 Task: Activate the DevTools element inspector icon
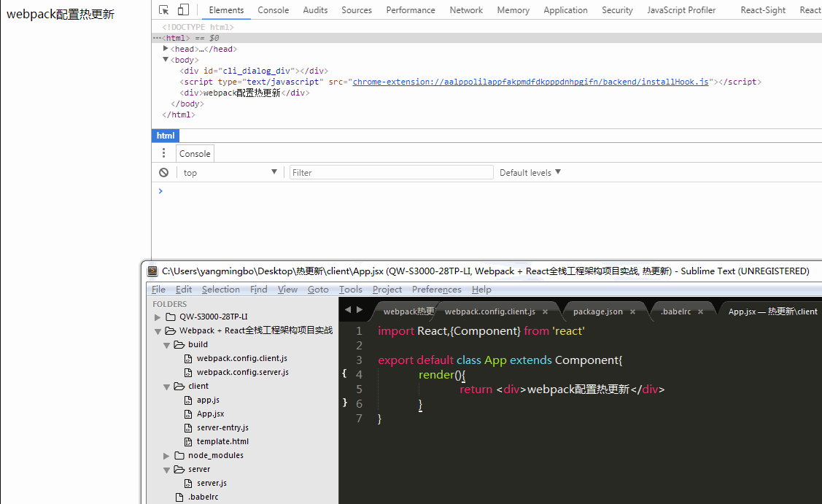point(164,9)
